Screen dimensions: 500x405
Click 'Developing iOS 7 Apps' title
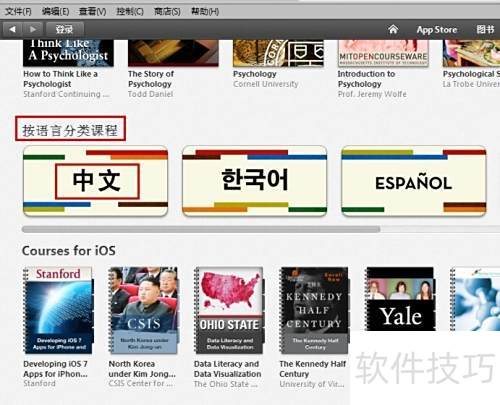click(55, 369)
